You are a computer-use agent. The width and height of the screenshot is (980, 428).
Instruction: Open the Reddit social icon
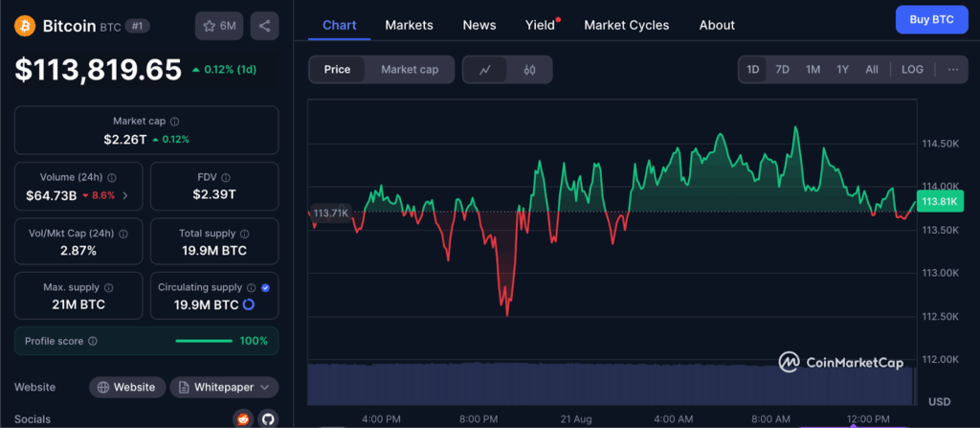(243, 418)
